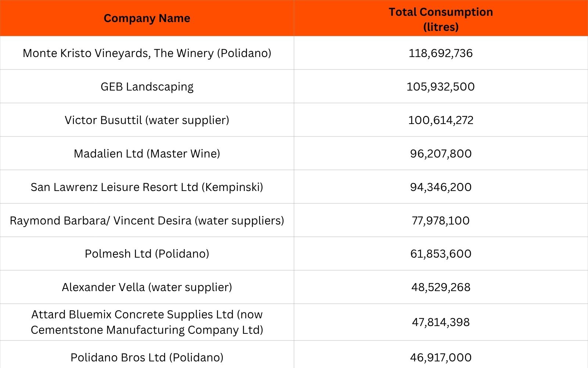Click the Attard Bluemix Concrete Supplies cell

(147, 322)
